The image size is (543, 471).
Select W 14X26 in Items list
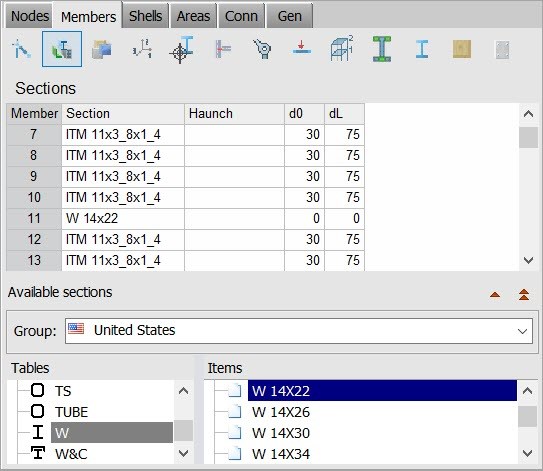[281, 412]
